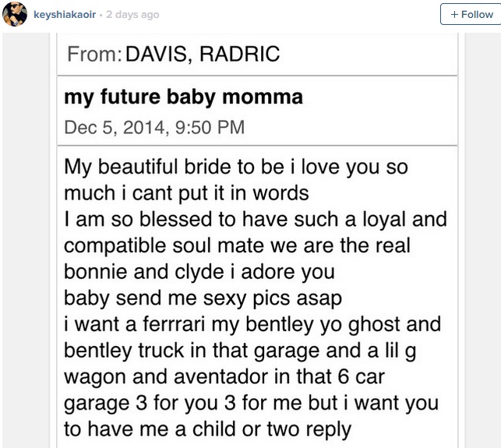501x448 pixels.
Task: Click the plus sign on Follow
Action: pyautogui.click(x=453, y=14)
